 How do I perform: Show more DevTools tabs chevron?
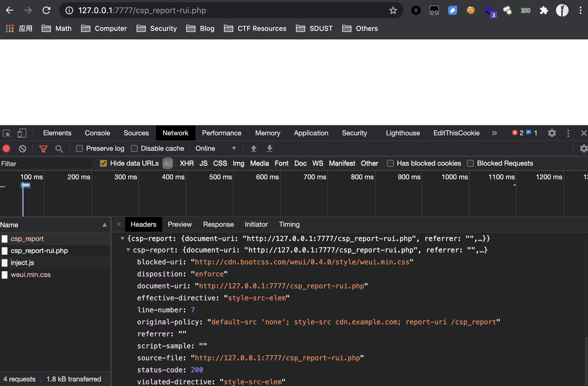[494, 133]
